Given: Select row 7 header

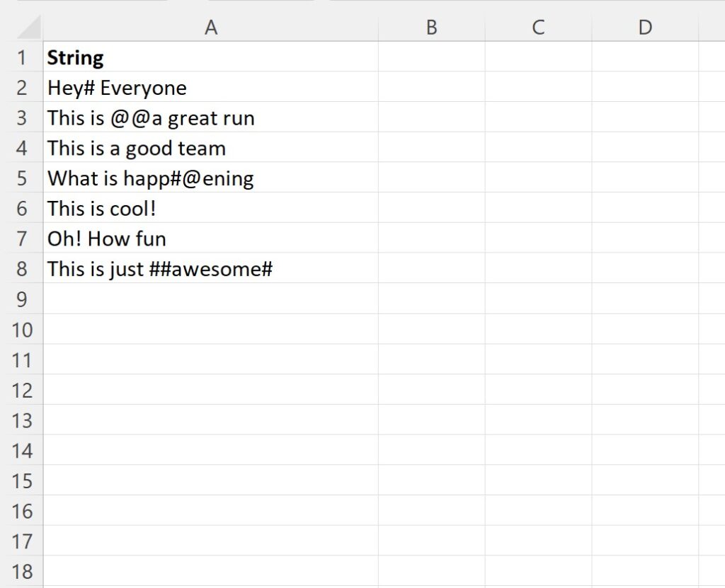Looking at the screenshot, I should [22, 238].
